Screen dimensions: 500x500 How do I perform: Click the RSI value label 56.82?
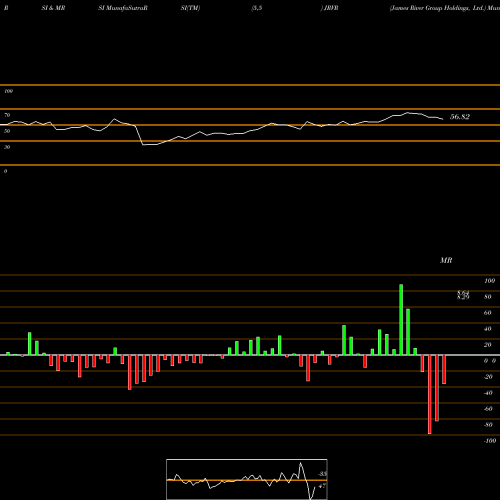pyautogui.click(x=460, y=117)
